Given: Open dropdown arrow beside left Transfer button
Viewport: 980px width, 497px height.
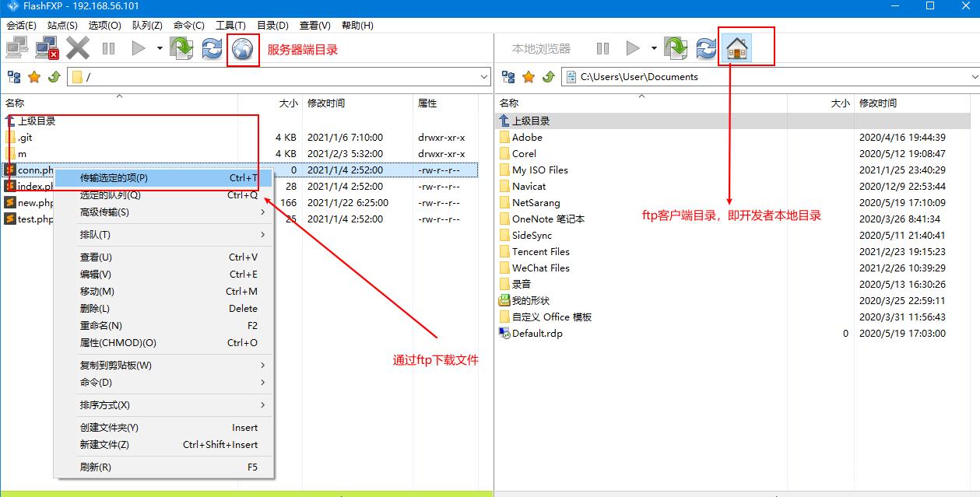Looking at the screenshot, I should pyautogui.click(x=160, y=49).
